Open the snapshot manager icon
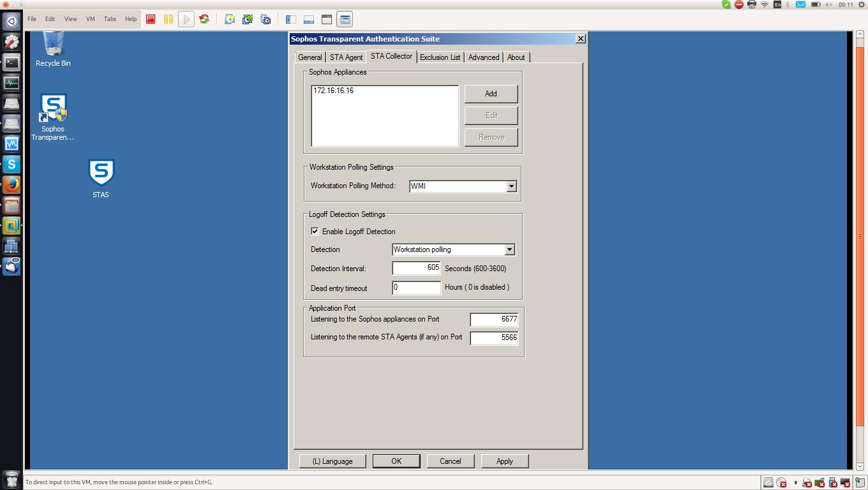 click(x=266, y=19)
